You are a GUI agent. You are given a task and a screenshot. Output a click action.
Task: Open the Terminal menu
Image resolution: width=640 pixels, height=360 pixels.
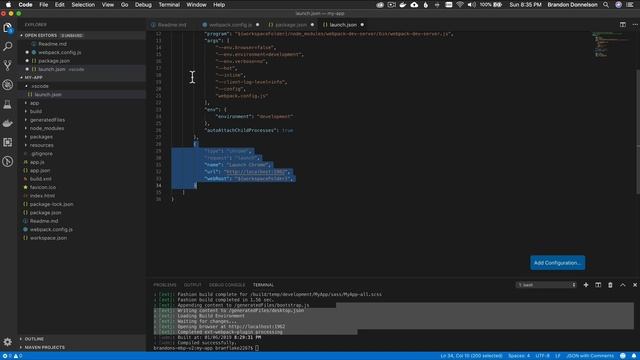(x=169, y=5)
